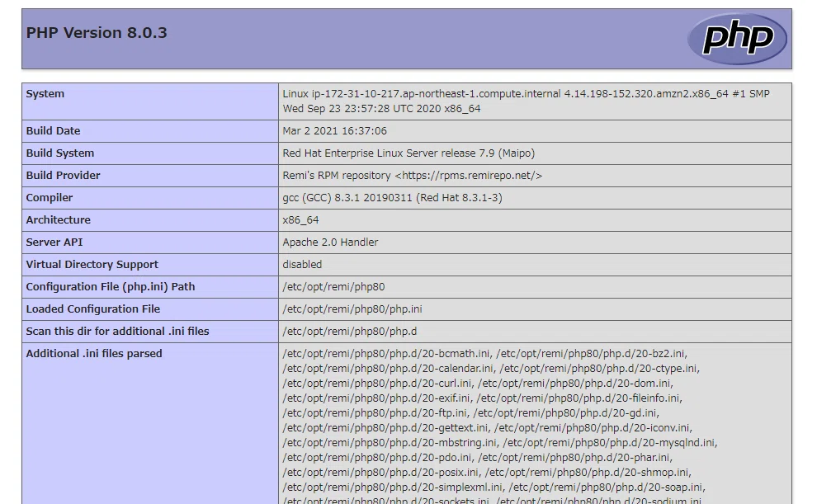Select the 'x86_64' architecture value
Screen dimensions: 817x504
[x=300, y=220]
